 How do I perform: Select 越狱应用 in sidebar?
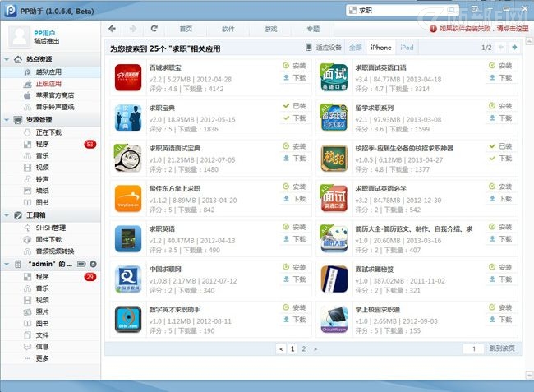48,72
